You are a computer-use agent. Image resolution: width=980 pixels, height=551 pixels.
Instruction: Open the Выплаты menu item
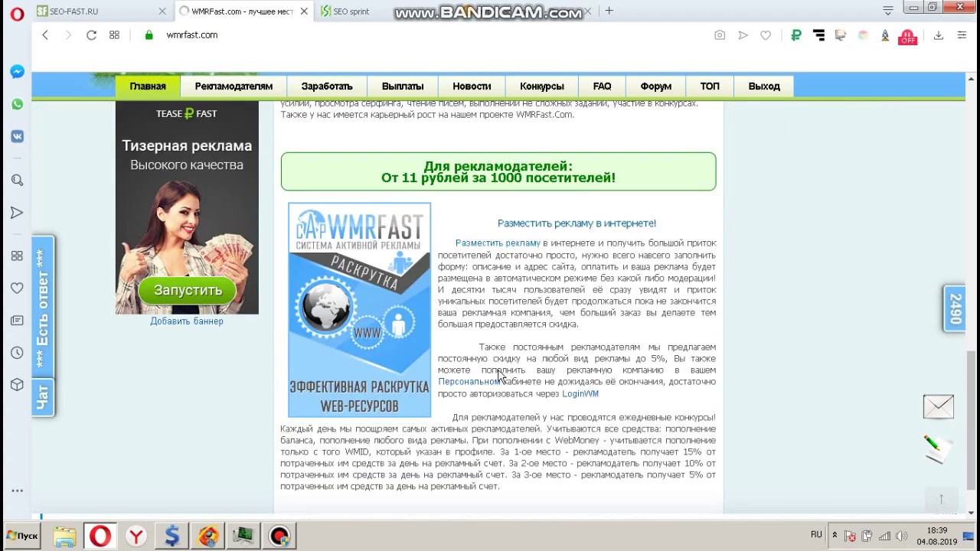(403, 86)
